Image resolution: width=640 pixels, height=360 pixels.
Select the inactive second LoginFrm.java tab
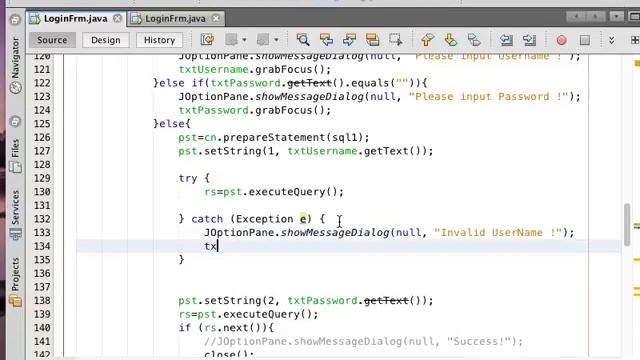coord(175,18)
